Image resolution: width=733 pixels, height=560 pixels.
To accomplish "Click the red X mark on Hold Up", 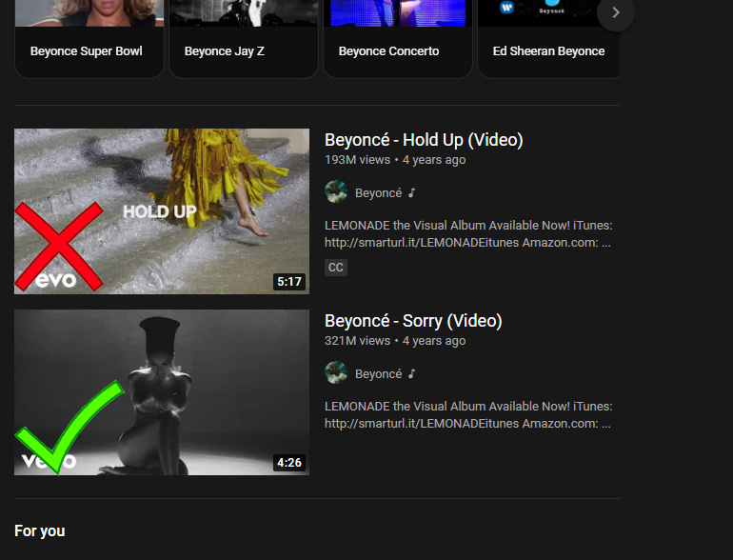I will point(59,246).
